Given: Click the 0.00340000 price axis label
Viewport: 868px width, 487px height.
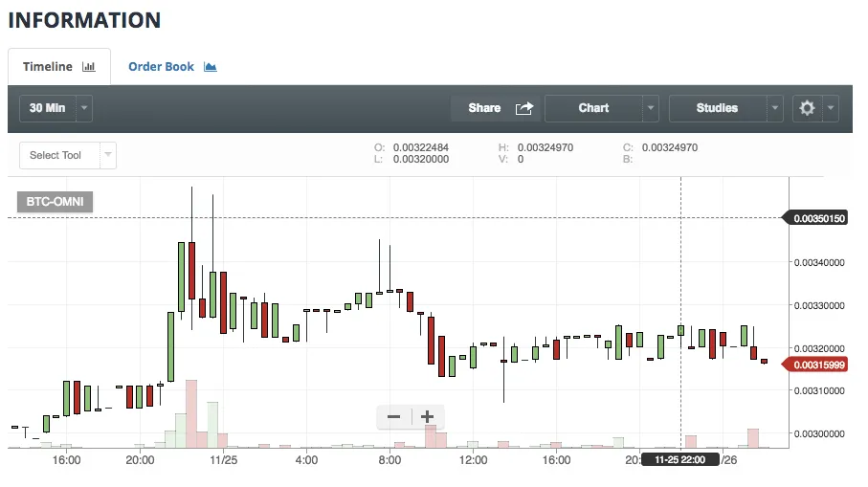Looking at the screenshot, I should click(x=819, y=262).
